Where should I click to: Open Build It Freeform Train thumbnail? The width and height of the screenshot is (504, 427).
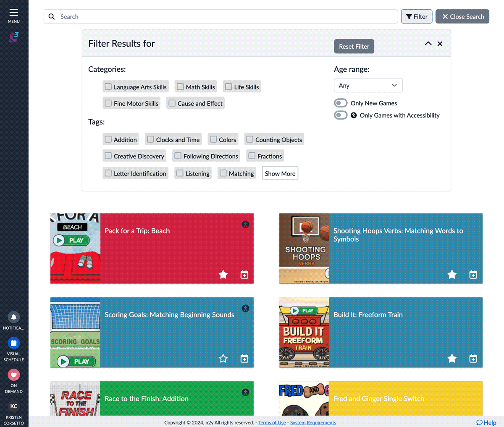click(304, 333)
